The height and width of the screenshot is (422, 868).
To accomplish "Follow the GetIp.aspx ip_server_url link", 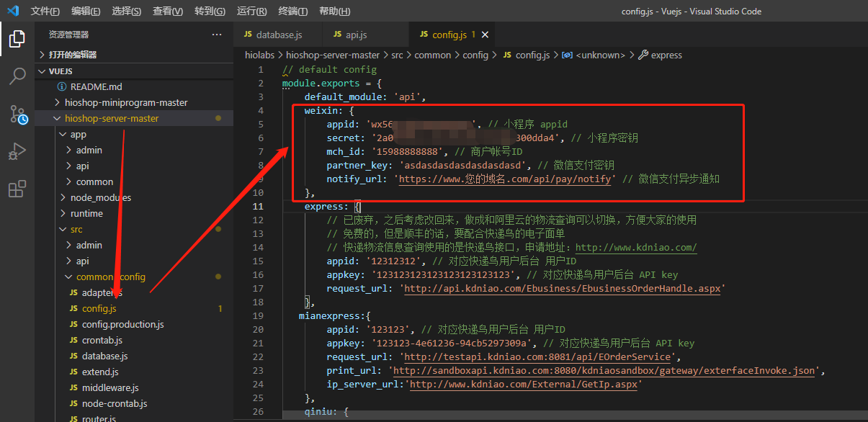I will click(x=523, y=384).
